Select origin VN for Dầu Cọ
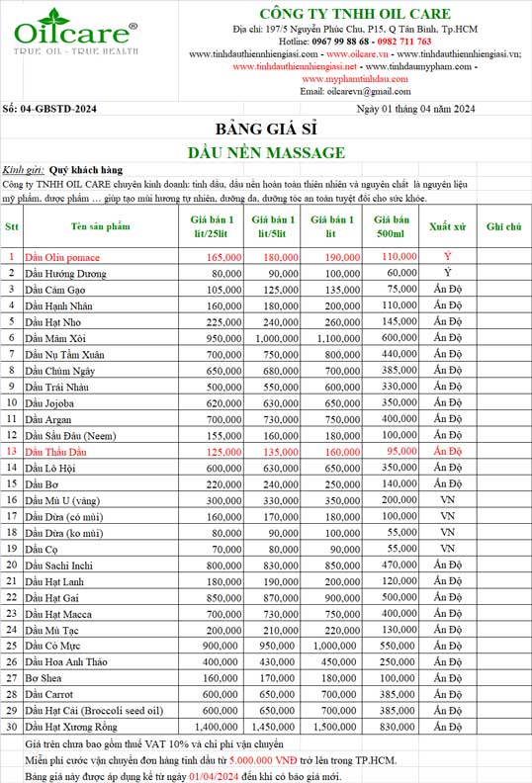The width and height of the screenshot is (532, 783). pyautogui.click(x=448, y=549)
